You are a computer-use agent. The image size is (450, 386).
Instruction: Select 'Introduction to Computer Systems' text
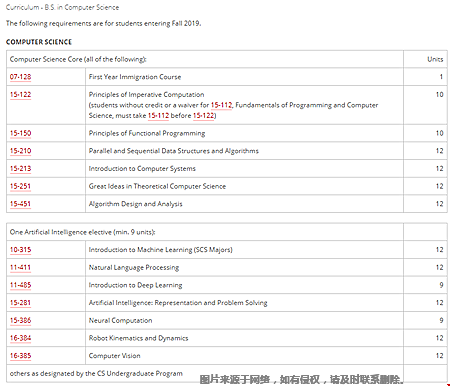click(x=142, y=169)
